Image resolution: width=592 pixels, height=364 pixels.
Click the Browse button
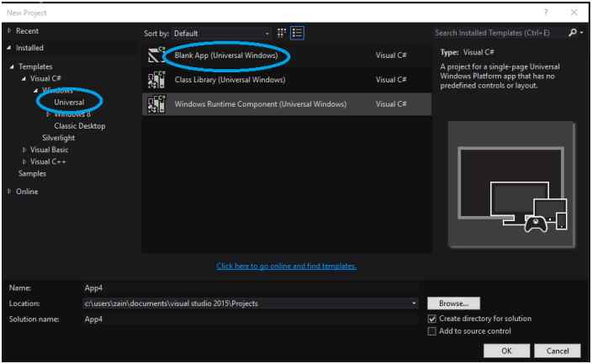453,303
